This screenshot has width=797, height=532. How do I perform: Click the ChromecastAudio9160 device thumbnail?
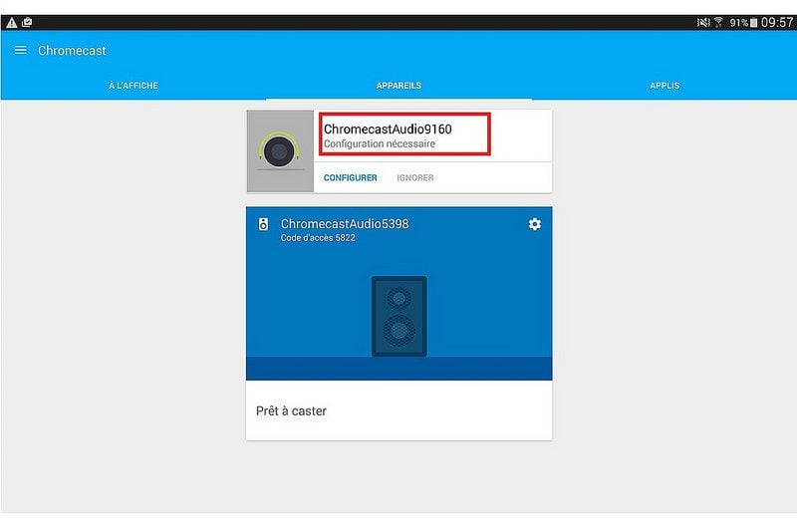point(280,151)
